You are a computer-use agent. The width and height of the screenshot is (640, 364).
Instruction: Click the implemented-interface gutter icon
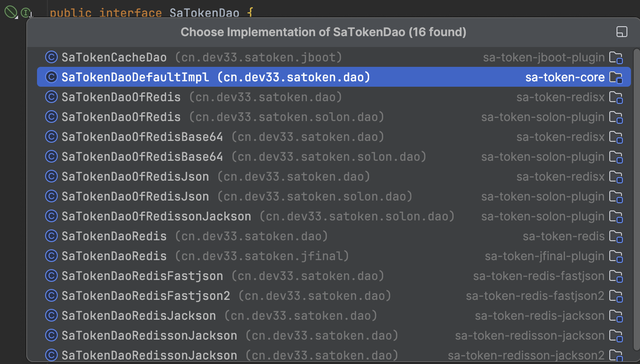coord(26,13)
